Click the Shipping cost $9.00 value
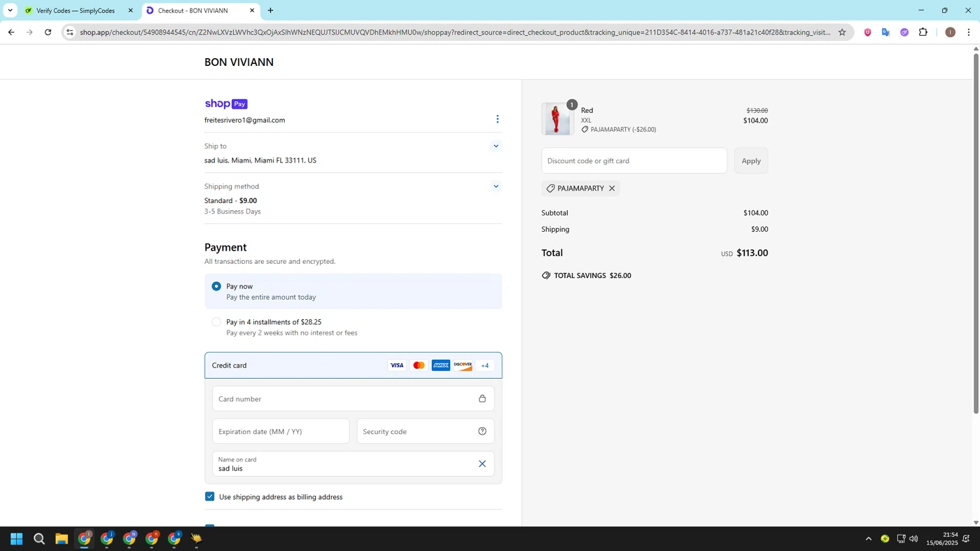Screen dimensions: 980x551 pyautogui.click(x=760, y=229)
